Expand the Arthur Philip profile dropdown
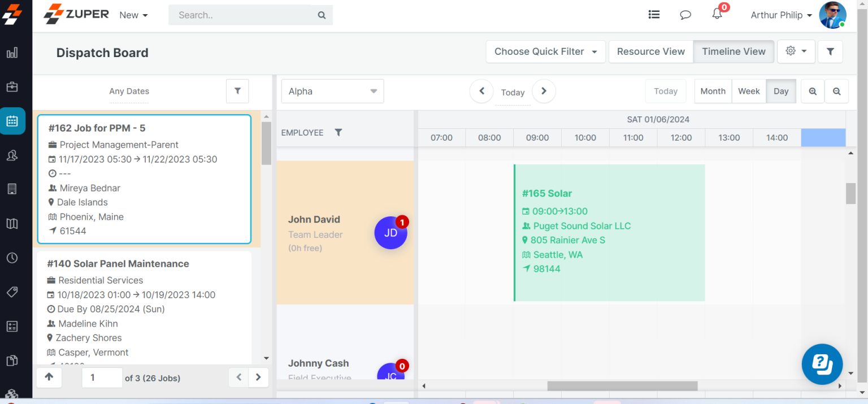The image size is (868, 404). (x=780, y=15)
